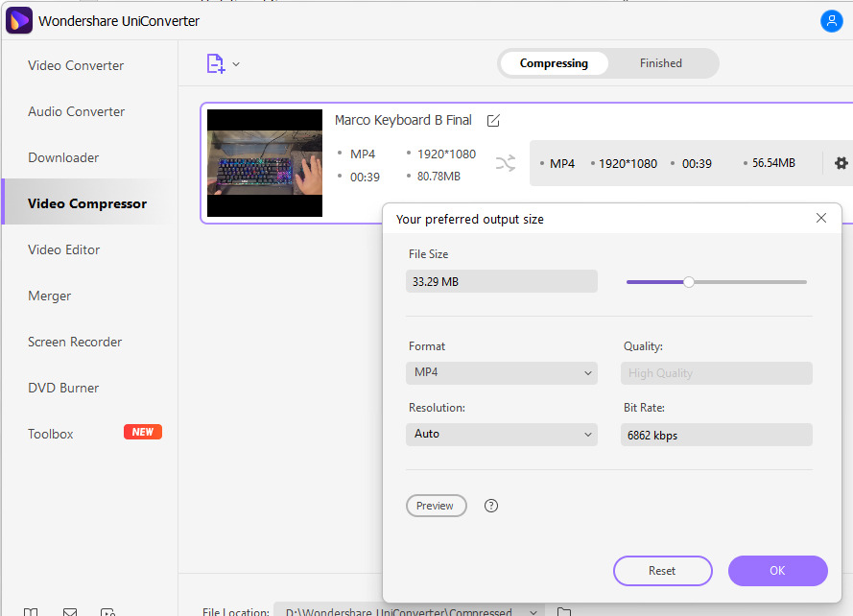This screenshot has height=616, width=853.
Task: Click the High Quality field
Action: (x=717, y=373)
